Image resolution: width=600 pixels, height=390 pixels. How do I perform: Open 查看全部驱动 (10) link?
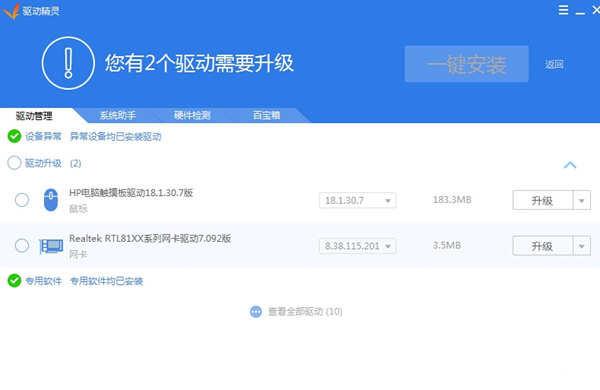tap(305, 312)
